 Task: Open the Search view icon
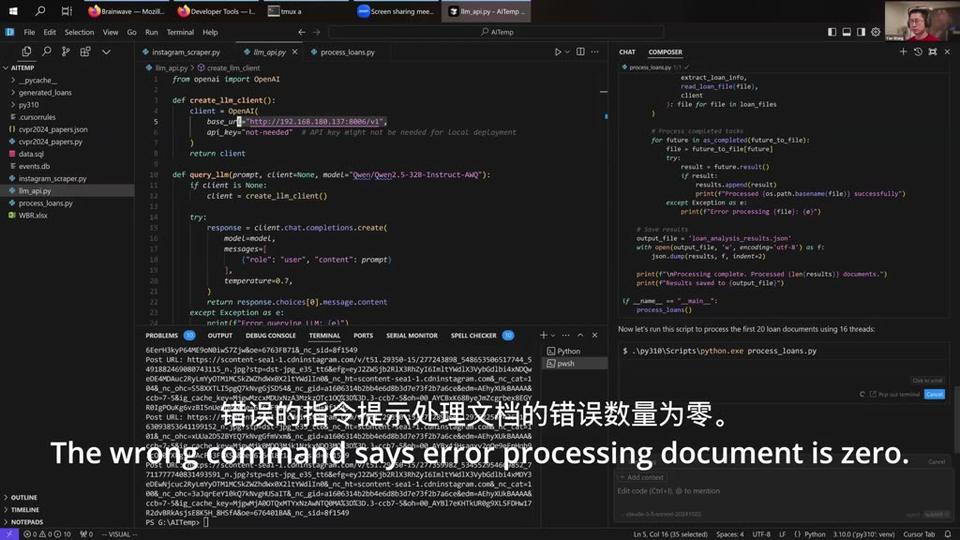[47, 52]
